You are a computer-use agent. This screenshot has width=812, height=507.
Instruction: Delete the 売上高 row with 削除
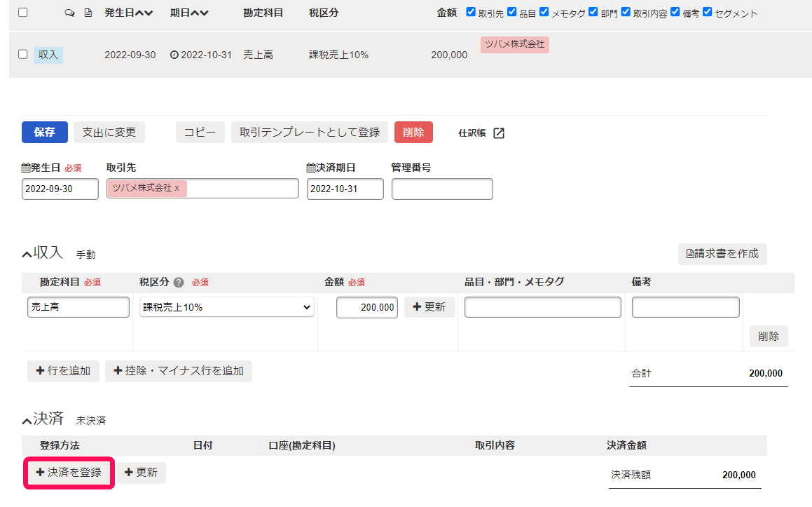click(769, 337)
